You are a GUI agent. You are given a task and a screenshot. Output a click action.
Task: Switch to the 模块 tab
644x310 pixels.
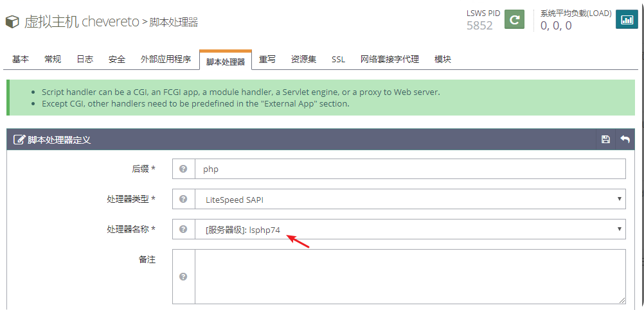click(443, 60)
